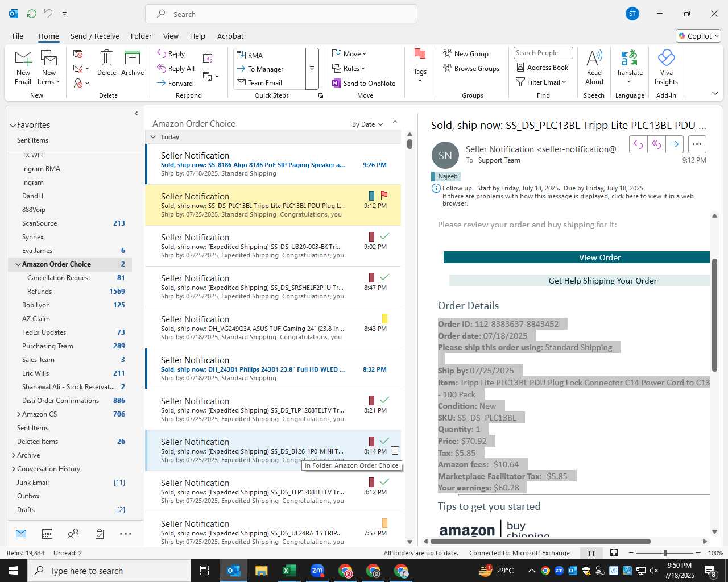Switch to normal view layout in status bar

point(591,553)
